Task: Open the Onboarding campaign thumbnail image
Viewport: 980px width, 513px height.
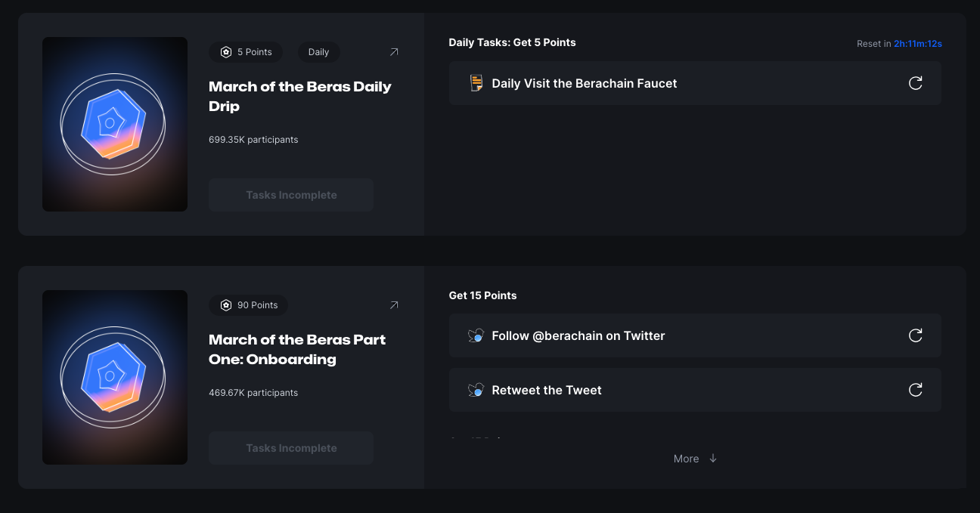Action: (x=115, y=377)
